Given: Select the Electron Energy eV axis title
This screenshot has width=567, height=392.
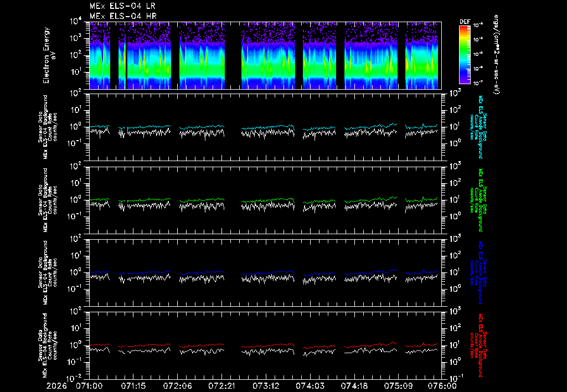Looking at the screenshot, I should [x=49, y=55].
